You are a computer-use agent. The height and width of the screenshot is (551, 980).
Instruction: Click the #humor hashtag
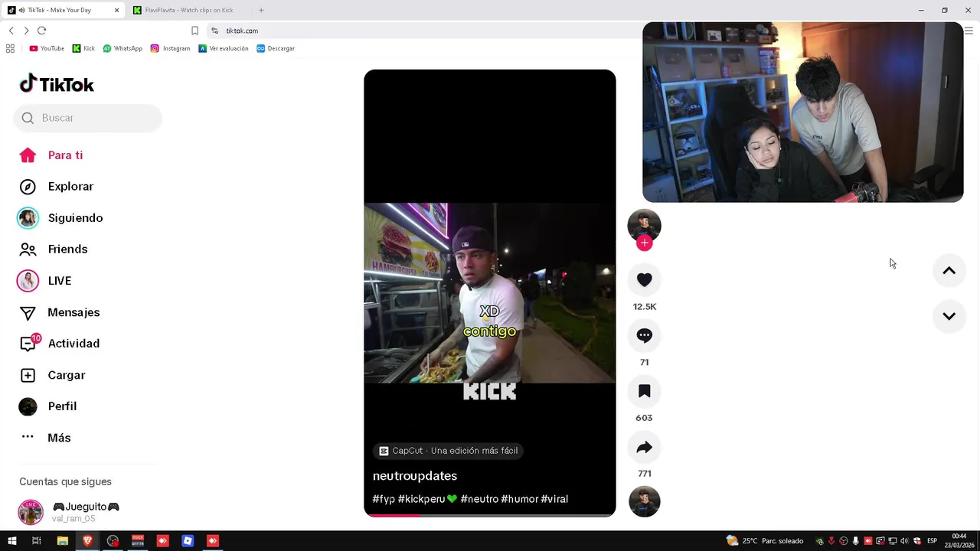point(520,499)
